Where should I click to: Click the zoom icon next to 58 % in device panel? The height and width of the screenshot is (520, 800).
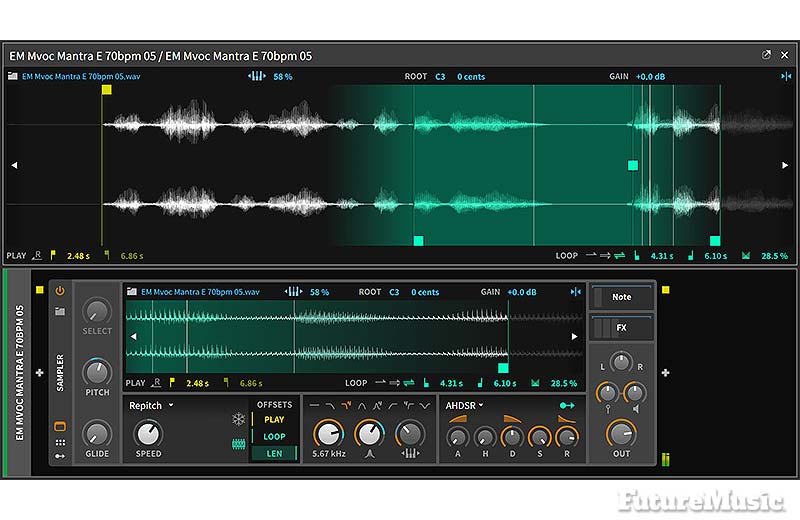tap(293, 292)
